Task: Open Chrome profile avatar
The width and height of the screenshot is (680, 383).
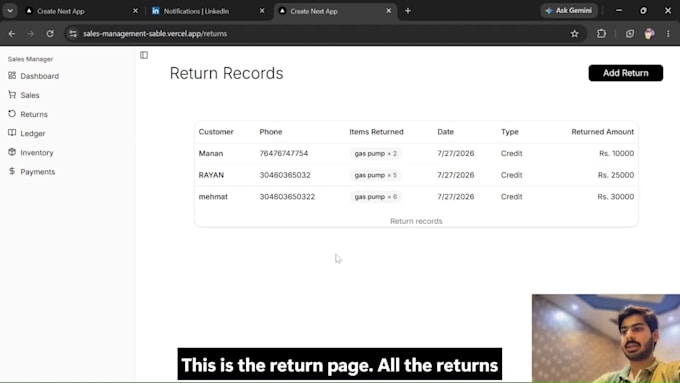Action: point(649,33)
